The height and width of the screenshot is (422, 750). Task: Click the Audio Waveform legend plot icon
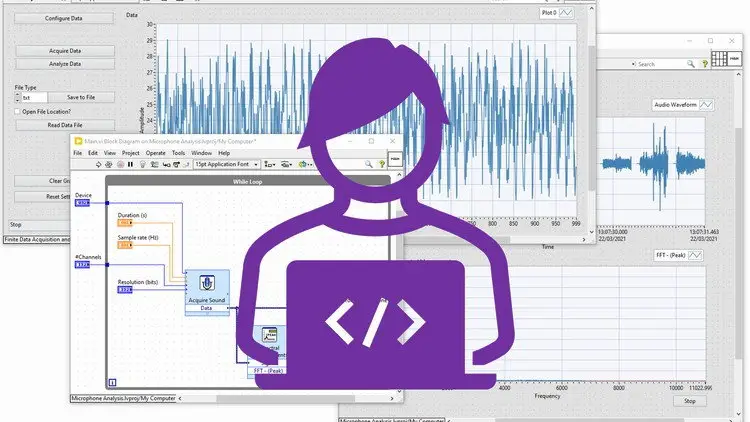pyautogui.click(x=706, y=105)
